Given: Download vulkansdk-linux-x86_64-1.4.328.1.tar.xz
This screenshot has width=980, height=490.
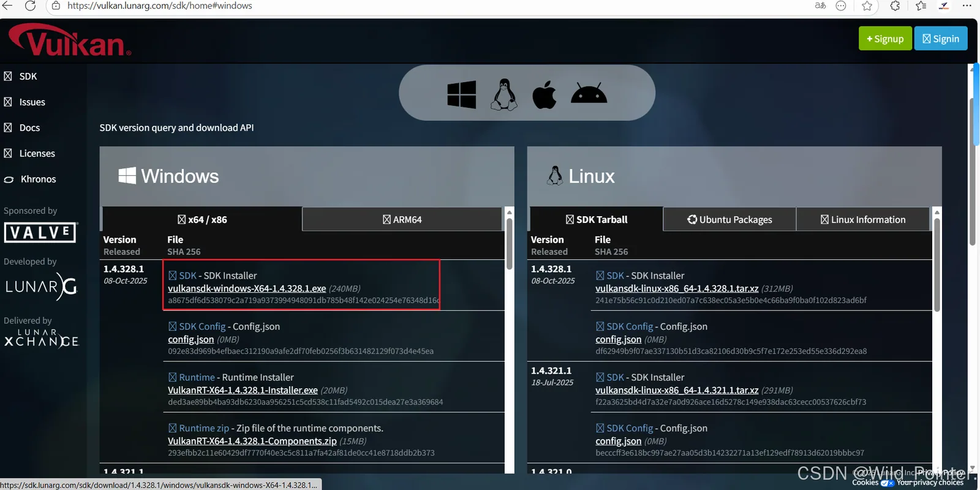Looking at the screenshot, I should coord(677,288).
